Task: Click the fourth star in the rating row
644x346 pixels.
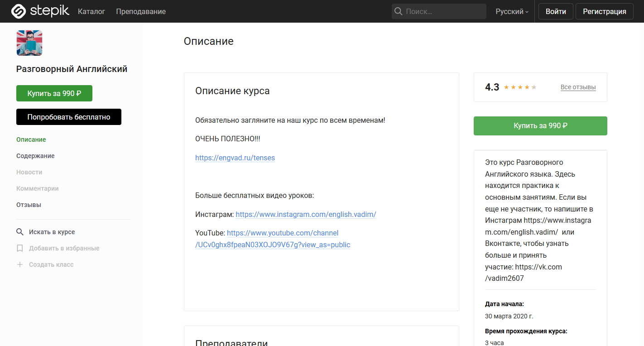Action: [x=527, y=87]
